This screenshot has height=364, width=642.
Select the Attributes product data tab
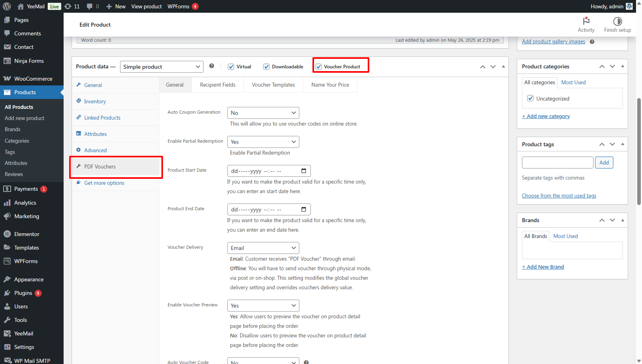pyautogui.click(x=116, y=134)
